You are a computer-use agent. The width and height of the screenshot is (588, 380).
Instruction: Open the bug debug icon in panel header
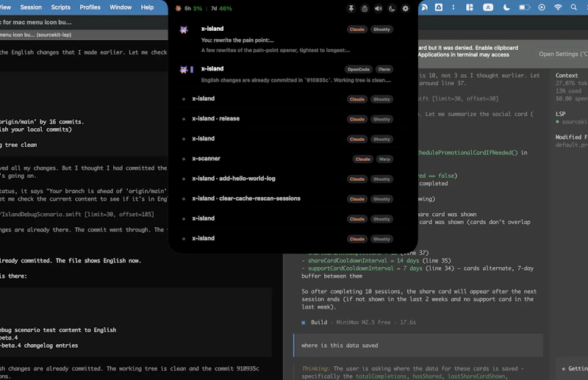[365, 8]
